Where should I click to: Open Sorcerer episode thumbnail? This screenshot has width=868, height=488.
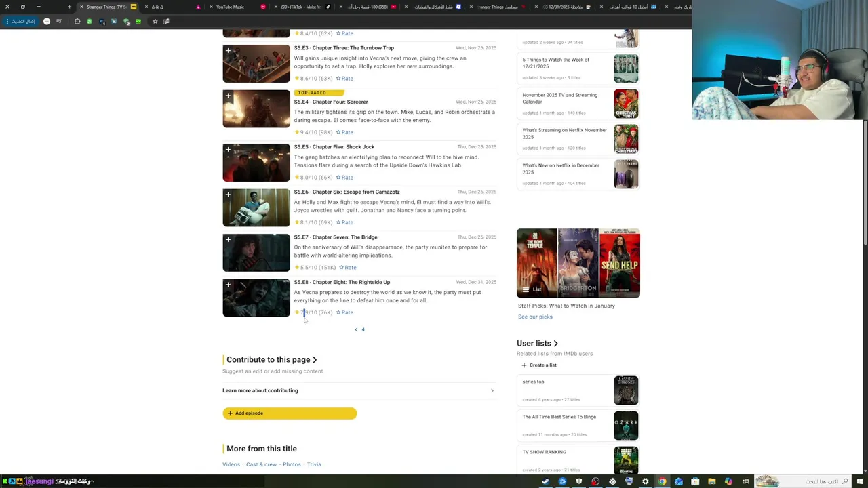click(x=256, y=108)
